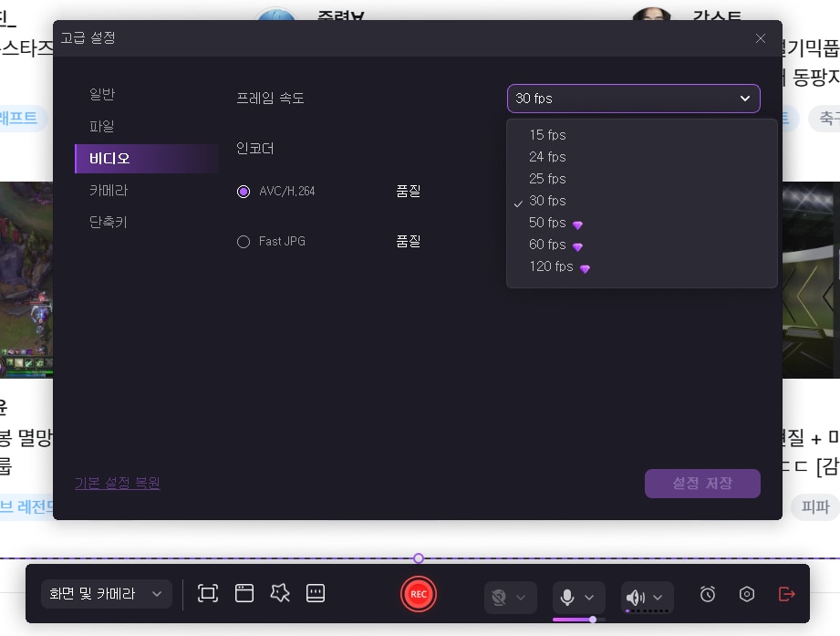
Task: Toggle the disabled webcam icon
Action: [x=499, y=597]
